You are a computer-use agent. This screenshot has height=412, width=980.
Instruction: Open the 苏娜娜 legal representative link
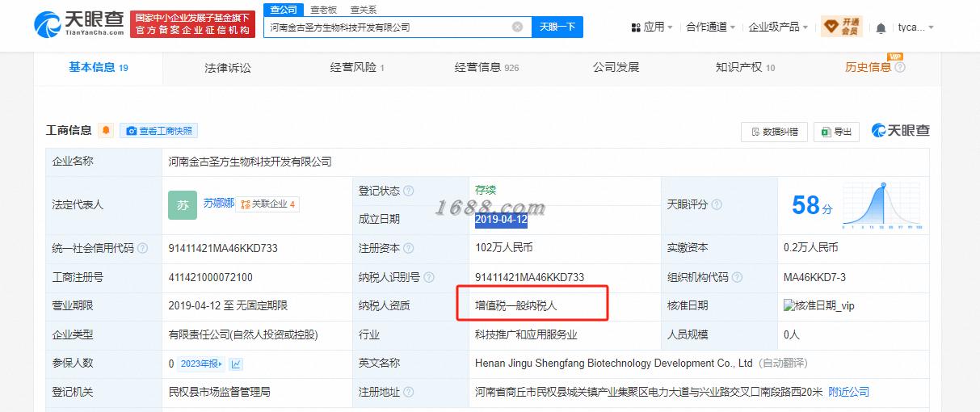coord(218,204)
